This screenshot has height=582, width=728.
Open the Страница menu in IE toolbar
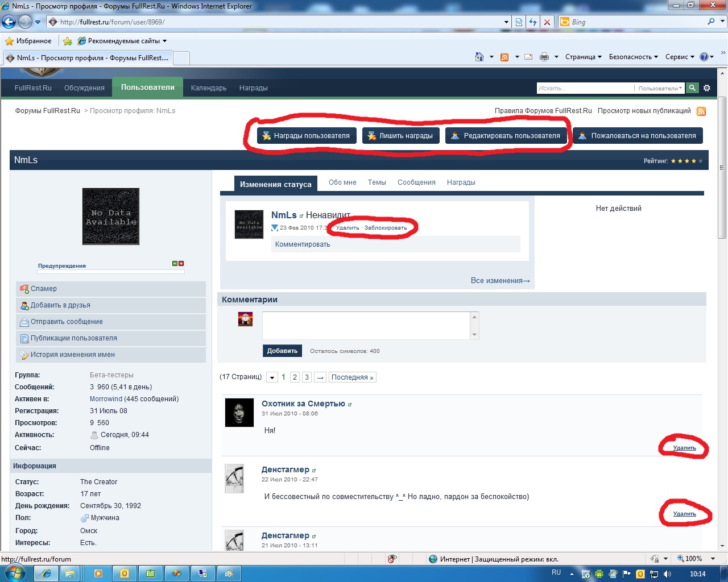[583, 57]
